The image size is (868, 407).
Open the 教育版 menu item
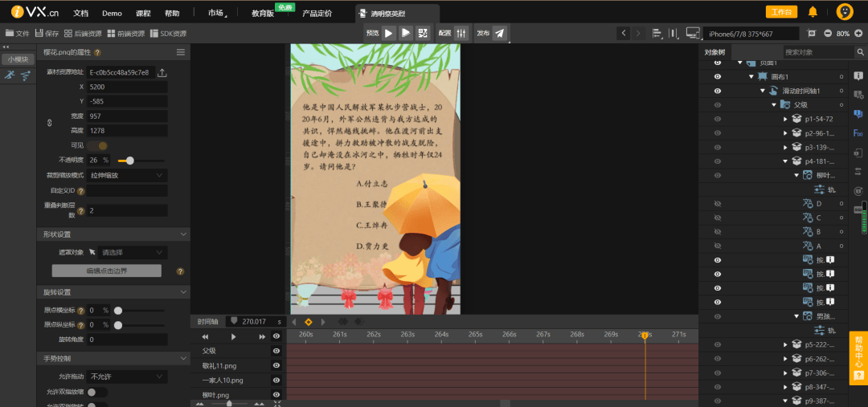pos(263,14)
